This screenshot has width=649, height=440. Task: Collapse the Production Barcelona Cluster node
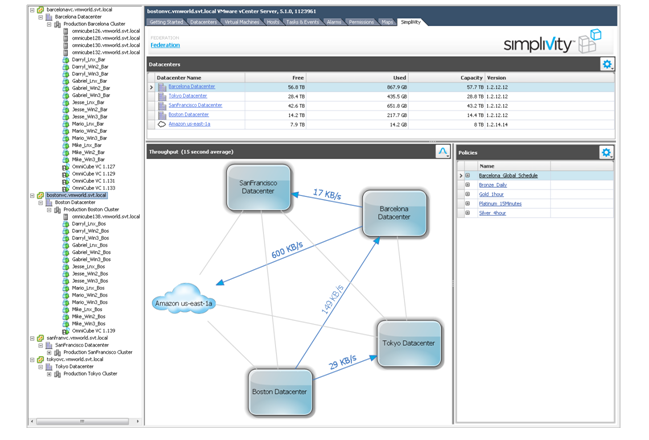[x=49, y=24]
